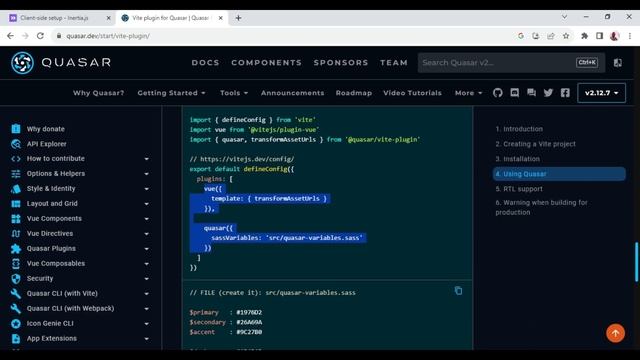Click the API Explorer sidebar icon
The width and height of the screenshot is (640, 360).
16,144
